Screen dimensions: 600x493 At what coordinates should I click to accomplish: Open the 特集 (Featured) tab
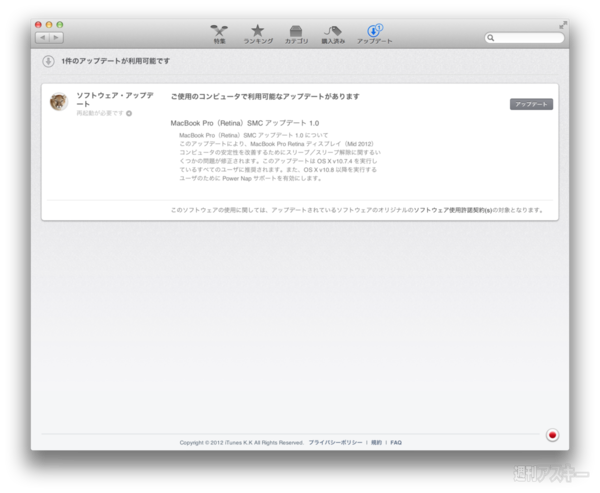tap(219, 34)
